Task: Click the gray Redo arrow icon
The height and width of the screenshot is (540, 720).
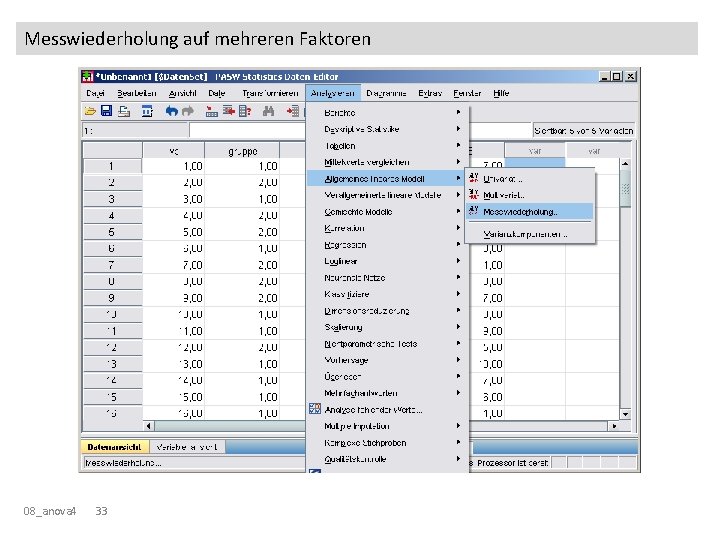Action: click(x=188, y=111)
